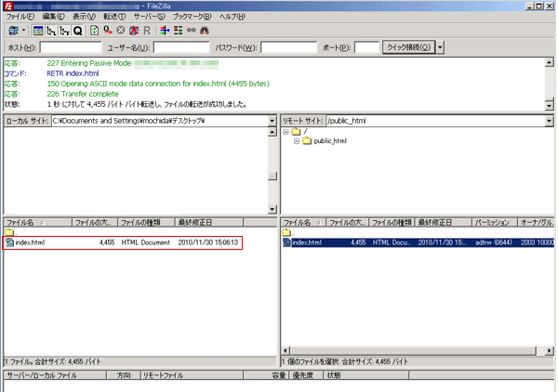Open ローカル サイト path dropdown
This screenshot has height=392, width=558.
pyautogui.click(x=272, y=121)
